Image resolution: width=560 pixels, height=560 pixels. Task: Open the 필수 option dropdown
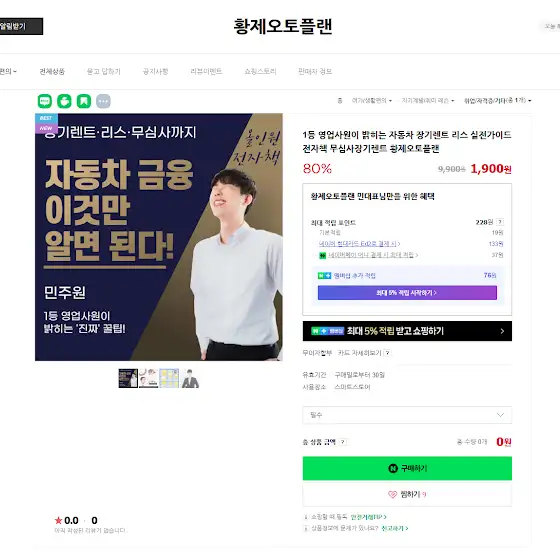point(407,415)
